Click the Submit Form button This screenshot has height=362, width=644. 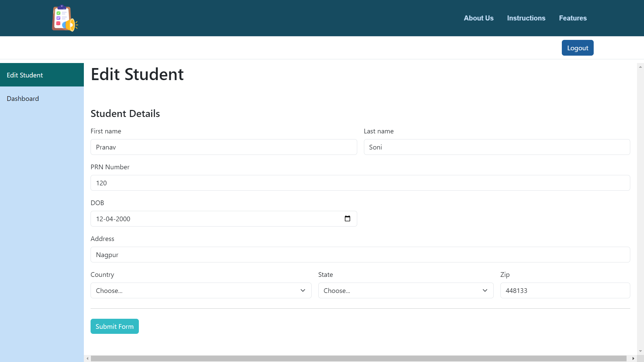point(114,326)
